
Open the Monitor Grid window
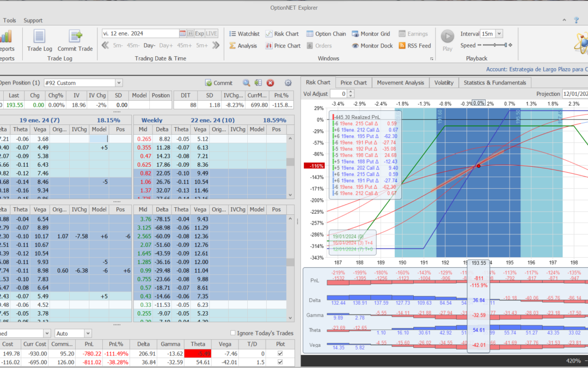[x=371, y=34]
